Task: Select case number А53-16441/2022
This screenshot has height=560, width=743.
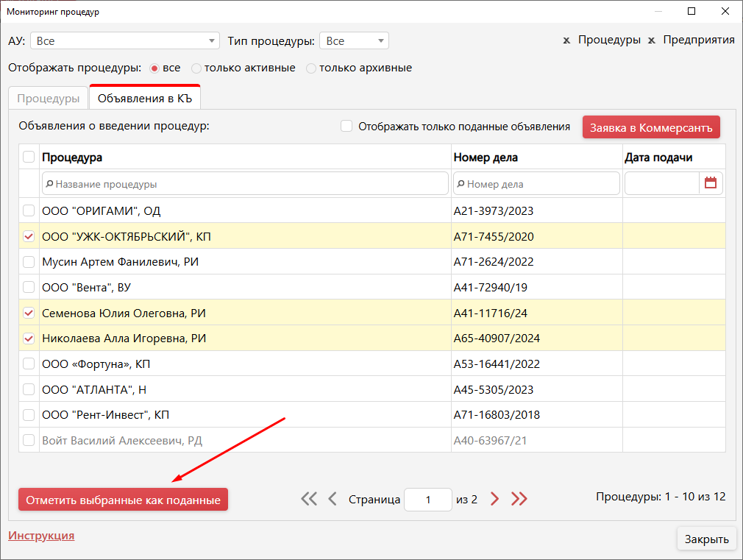Action: pyautogui.click(x=497, y=364)
